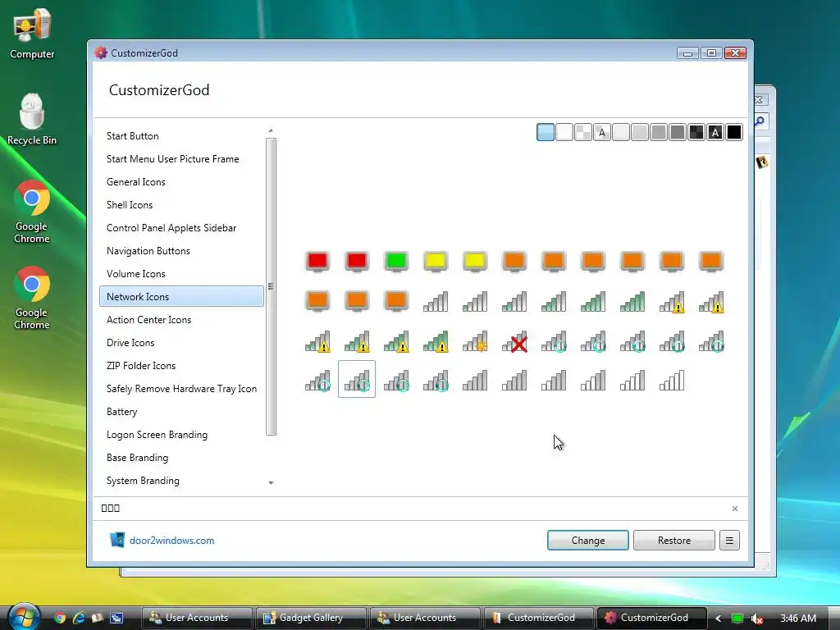This screenshot has height=630, width=840.
Task: Pick the dark checkerboard background swatch
Action: (696, 132)
